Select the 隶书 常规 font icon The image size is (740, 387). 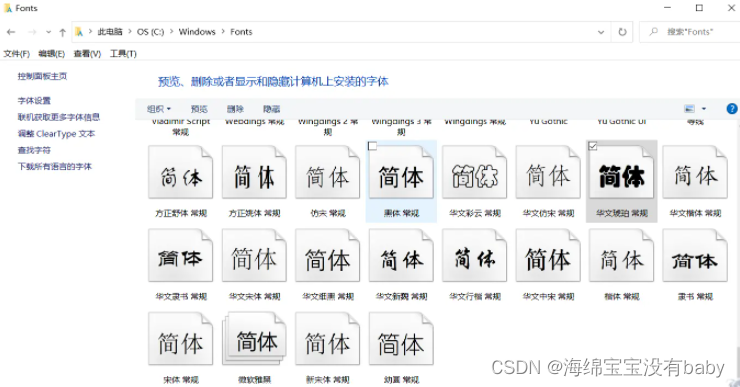695,255
